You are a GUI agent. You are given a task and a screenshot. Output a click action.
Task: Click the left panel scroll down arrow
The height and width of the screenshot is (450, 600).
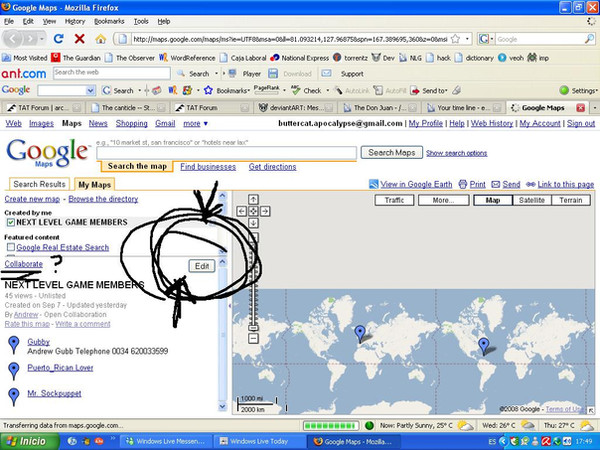[222, 406]
